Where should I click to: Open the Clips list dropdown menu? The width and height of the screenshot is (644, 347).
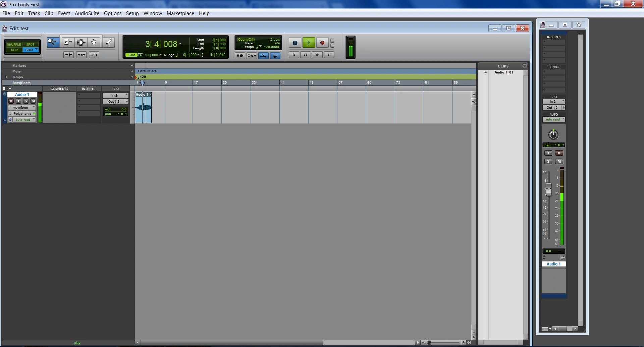click(525, 66)
